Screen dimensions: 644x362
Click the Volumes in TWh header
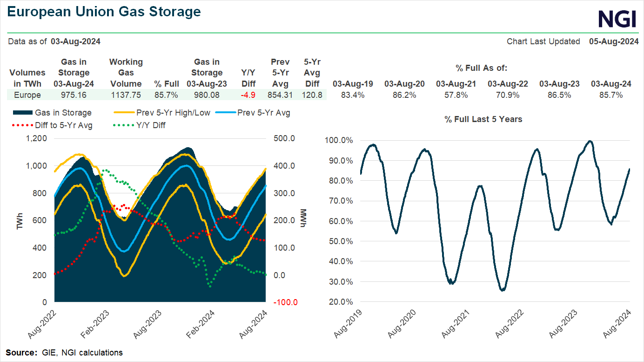[27, 78]
